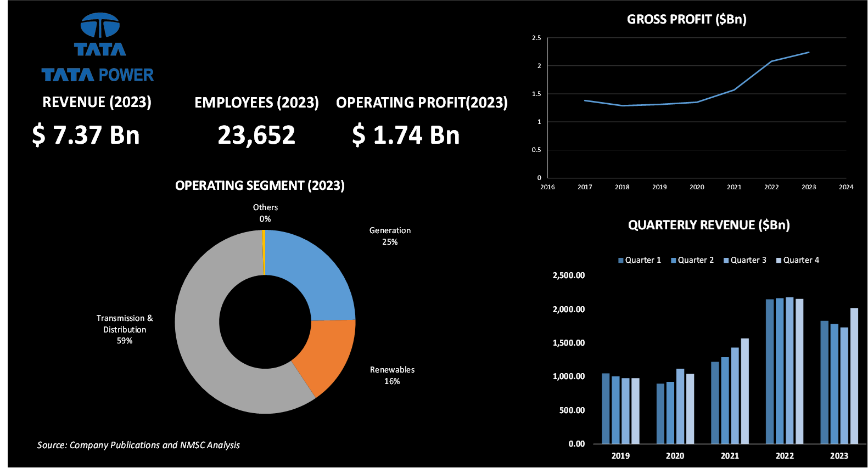Click the 2018 year label on line chart
This screenshot has width=868, height=468.
(622, 187)
